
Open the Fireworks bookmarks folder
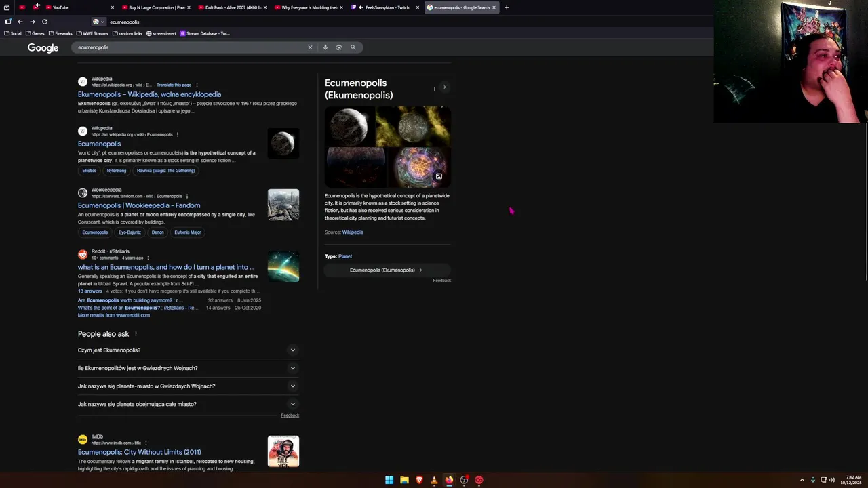pyautogui.click(x=61, y=33)
